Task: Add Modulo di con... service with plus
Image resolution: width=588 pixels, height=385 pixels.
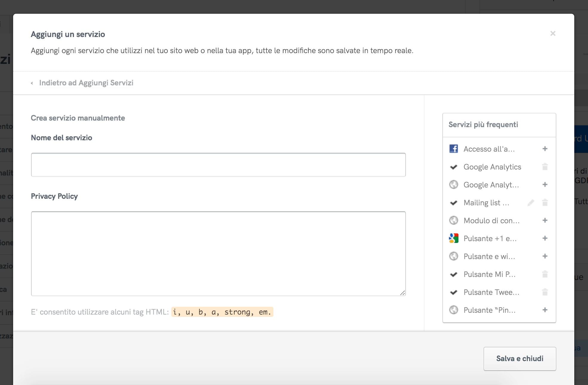Action: pyautogui.click(x=545, y=220)
